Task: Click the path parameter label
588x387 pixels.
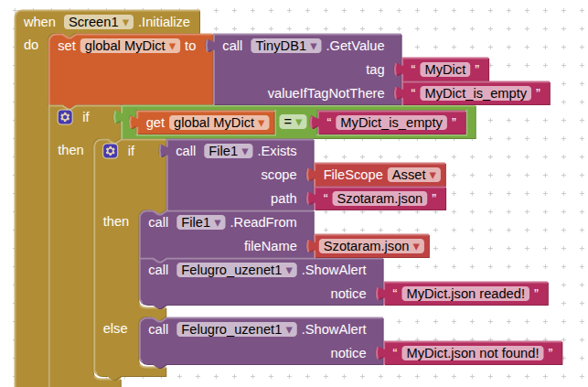Action: (283, 199)
